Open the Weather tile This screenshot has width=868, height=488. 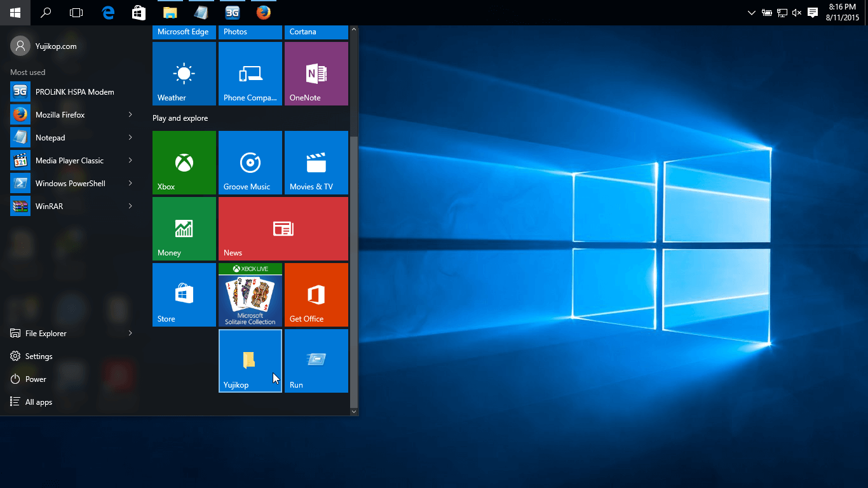pyautogui.click(x=184, y=74)
